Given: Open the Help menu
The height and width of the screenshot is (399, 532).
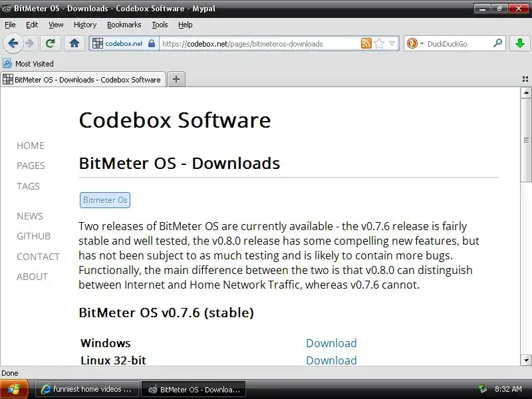Looking at the screenshot, I should (186, 25).
